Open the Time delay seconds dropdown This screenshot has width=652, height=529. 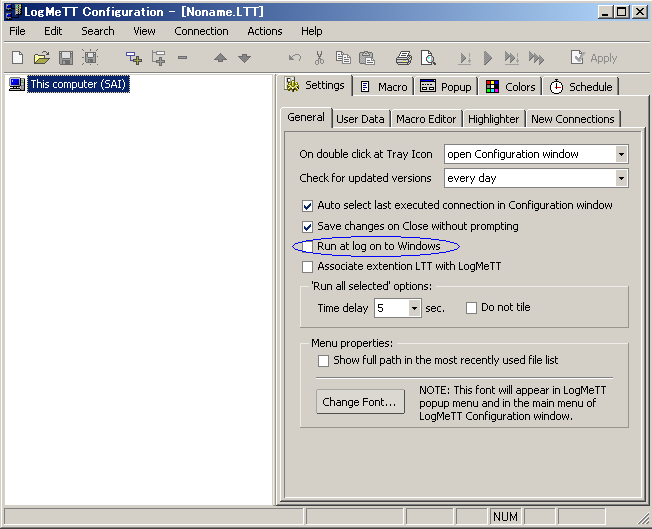coord(414,308)
